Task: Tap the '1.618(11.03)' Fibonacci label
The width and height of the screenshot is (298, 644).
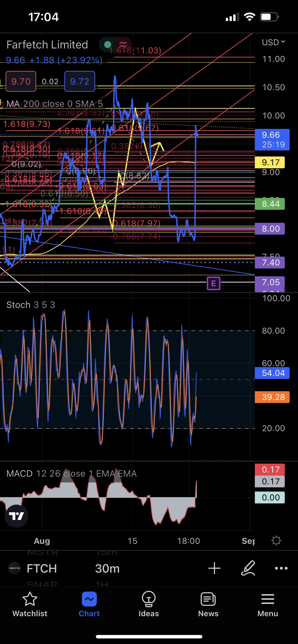Action: (135, 51)
